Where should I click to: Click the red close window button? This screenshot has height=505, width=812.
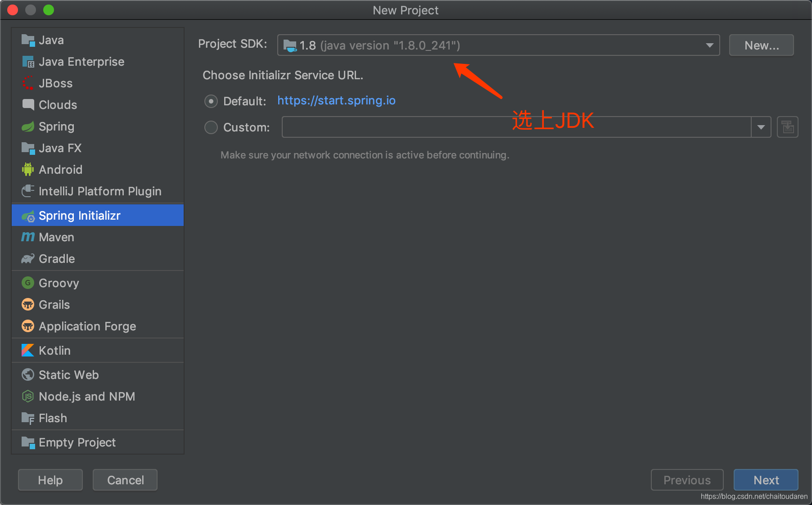(13, 10)
